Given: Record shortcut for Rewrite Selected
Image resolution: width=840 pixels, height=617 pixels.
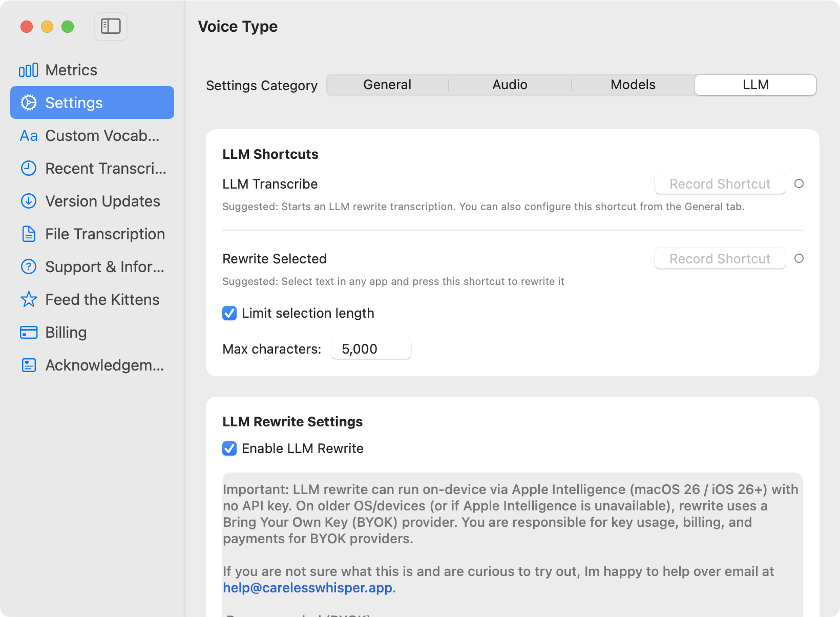Looking at the screenshot, I should tap(720, 259).
